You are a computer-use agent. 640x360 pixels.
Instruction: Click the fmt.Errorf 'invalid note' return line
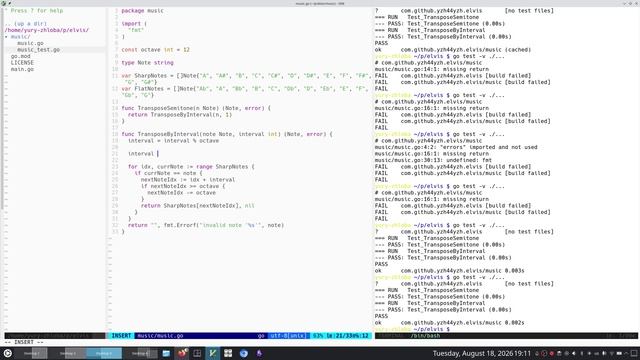[x=206, y=225]
